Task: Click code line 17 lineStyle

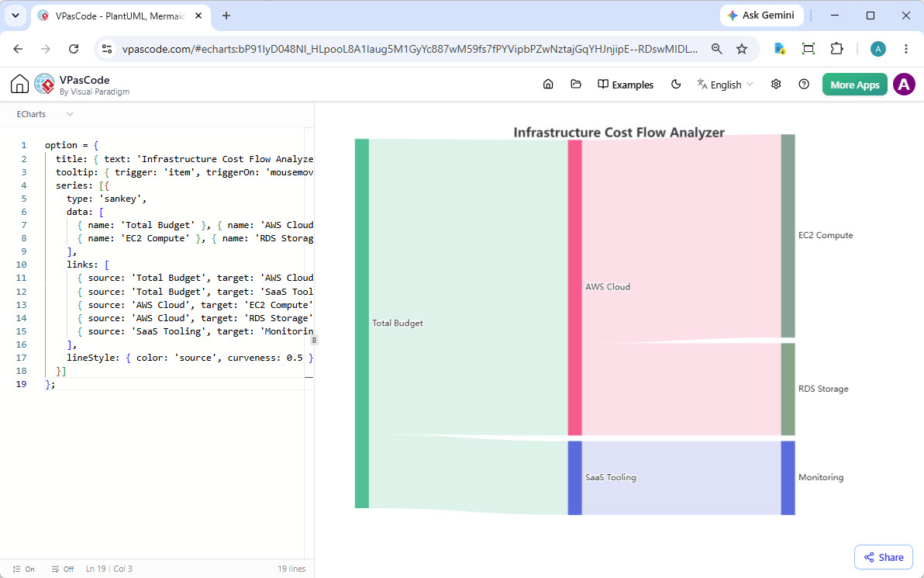Action: (190, 358)
